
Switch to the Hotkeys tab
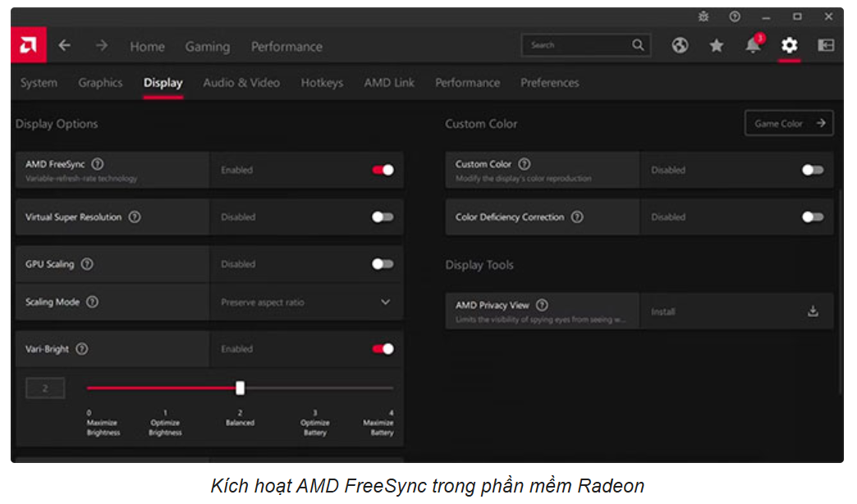322,83
